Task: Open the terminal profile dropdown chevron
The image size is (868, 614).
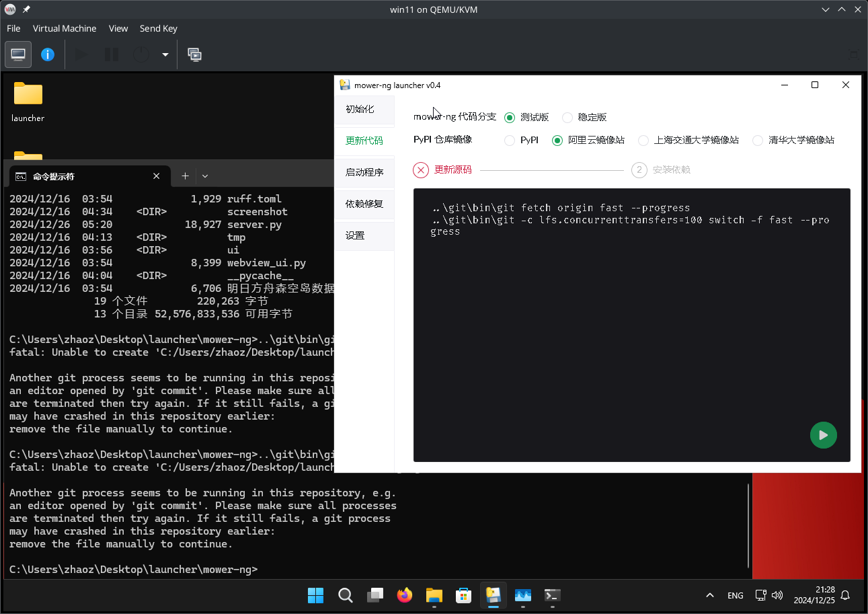Action: coord(205,176)
